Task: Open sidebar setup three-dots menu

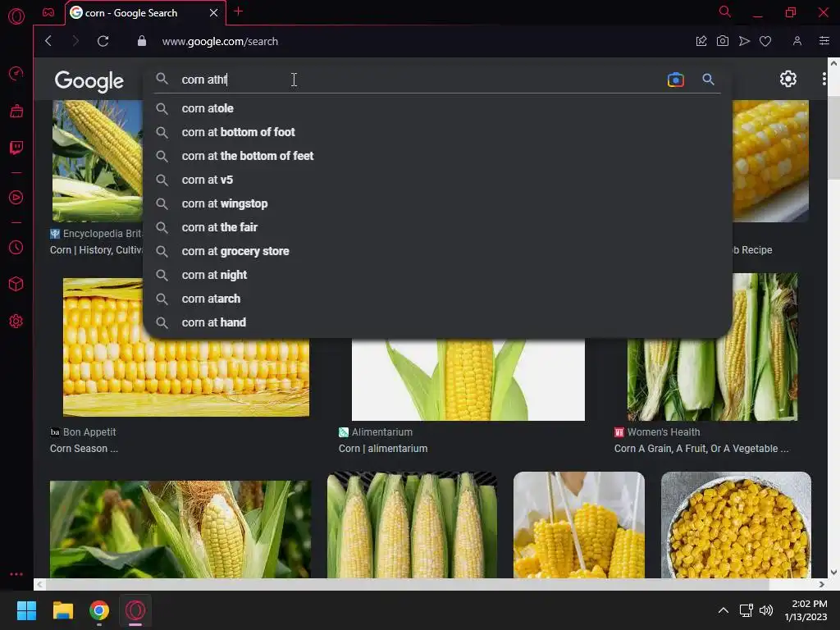Action: [x=16, y=573]
